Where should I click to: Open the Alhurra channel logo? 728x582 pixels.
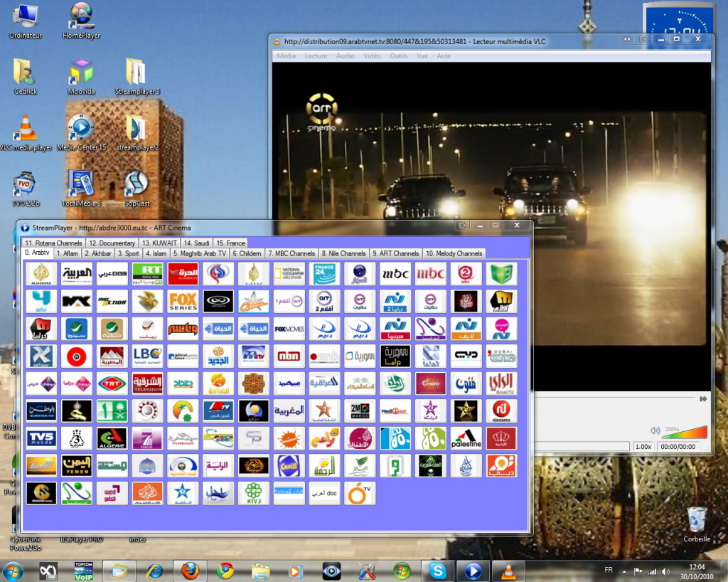coord(183,274)
